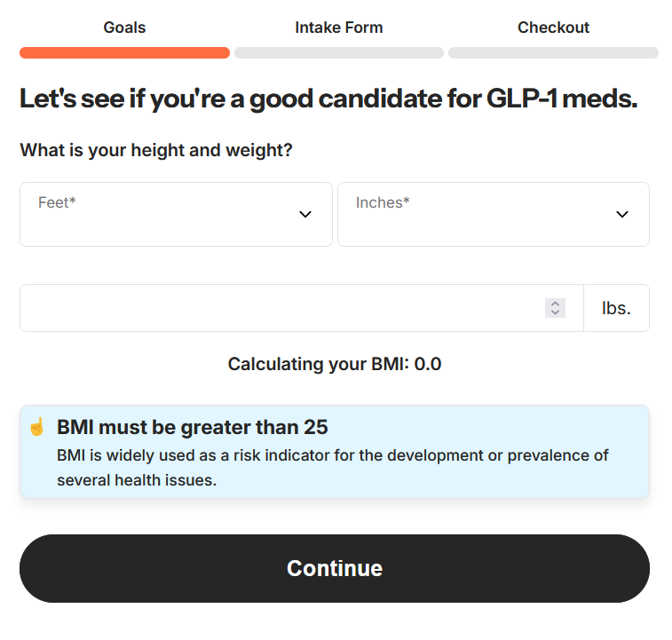This screenshot has height=640, width=672.
Task: Decrease weight with the stepper down arrow
Action: tap(556, 312)
